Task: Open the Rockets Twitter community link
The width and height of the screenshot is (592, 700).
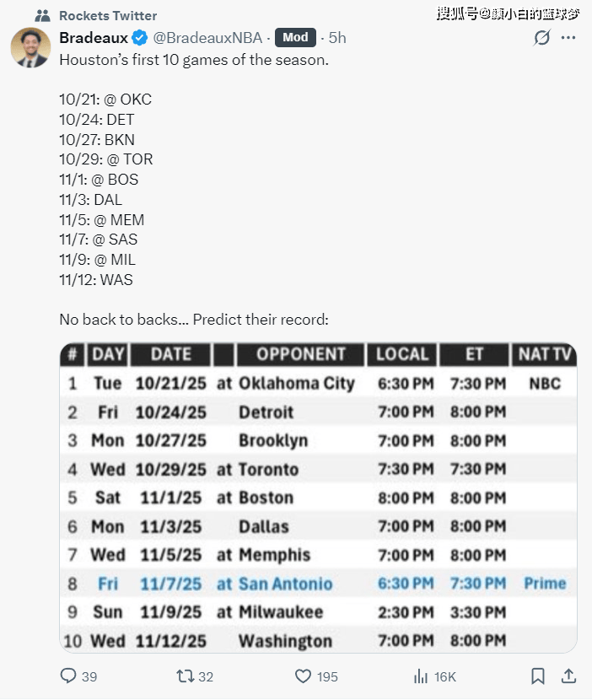Action: [108, 16]
